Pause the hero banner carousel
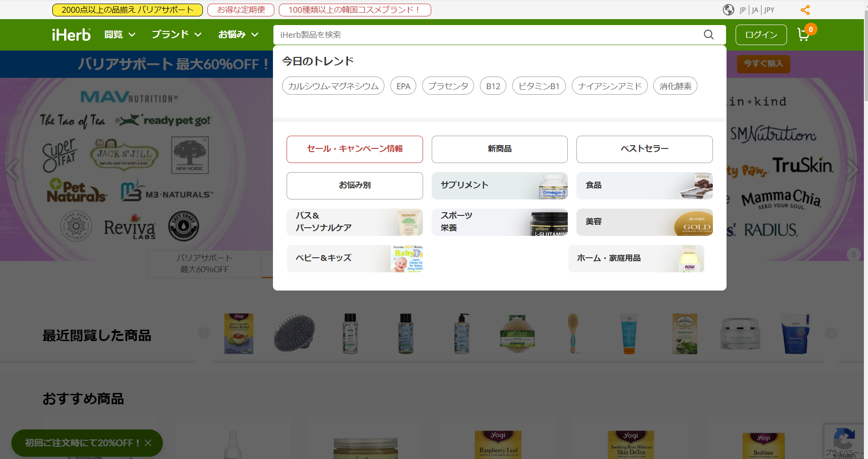This screenshot has height=459, width=868. [x=853, y=255]
